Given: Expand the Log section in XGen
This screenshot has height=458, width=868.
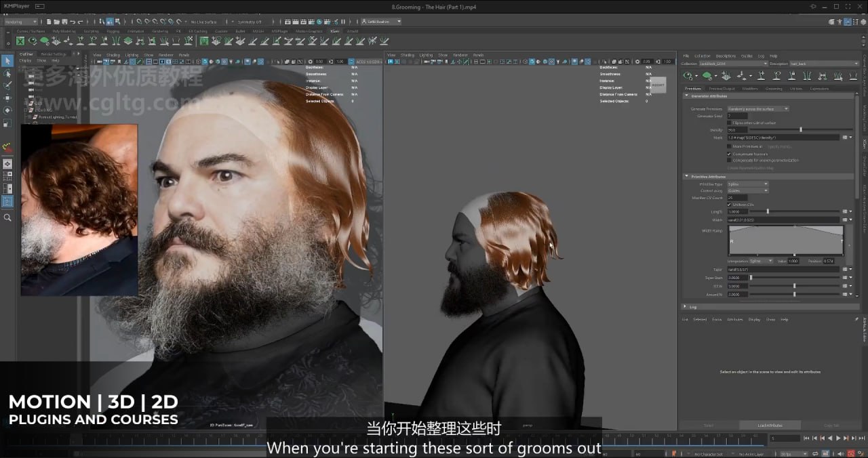Looking at the screenshot, I should [685, 307].
